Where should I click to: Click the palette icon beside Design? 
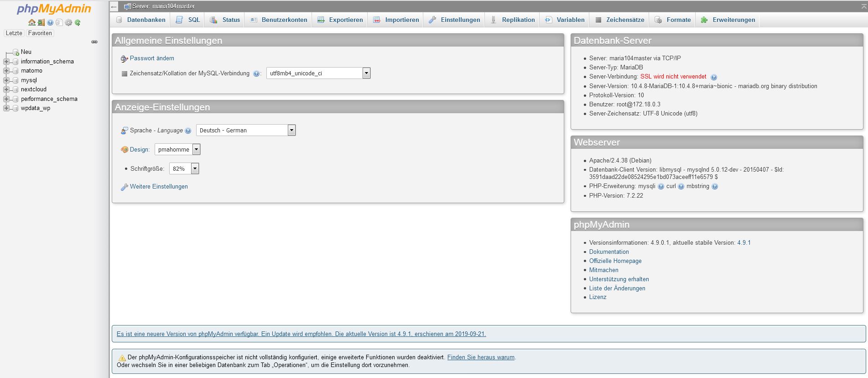pyautogui.click(x=124, y=149)
